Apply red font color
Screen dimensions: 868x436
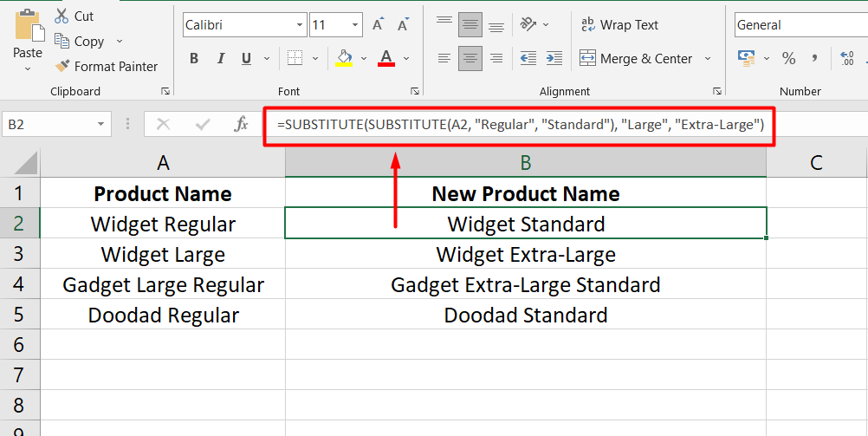click(x=385, y=58)
